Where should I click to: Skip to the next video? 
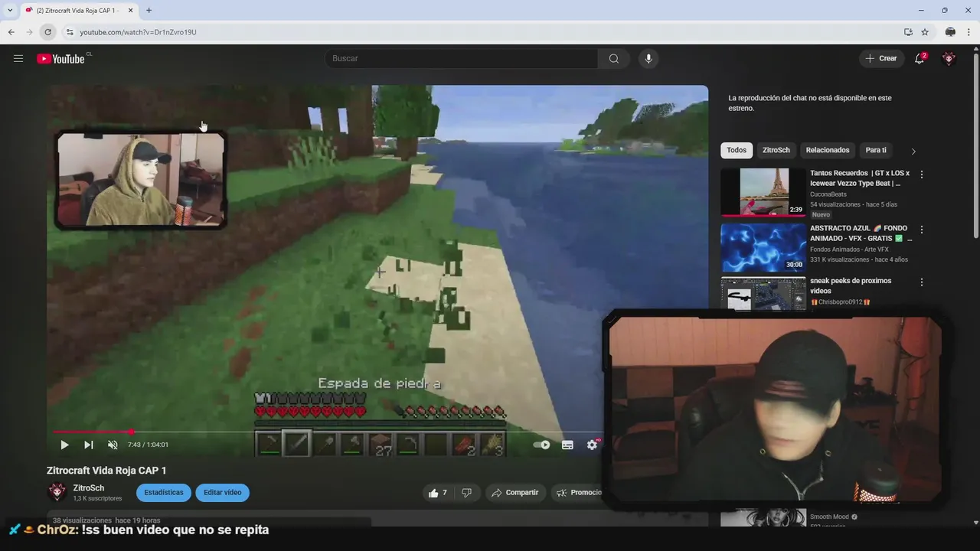(x=89, y=445)
